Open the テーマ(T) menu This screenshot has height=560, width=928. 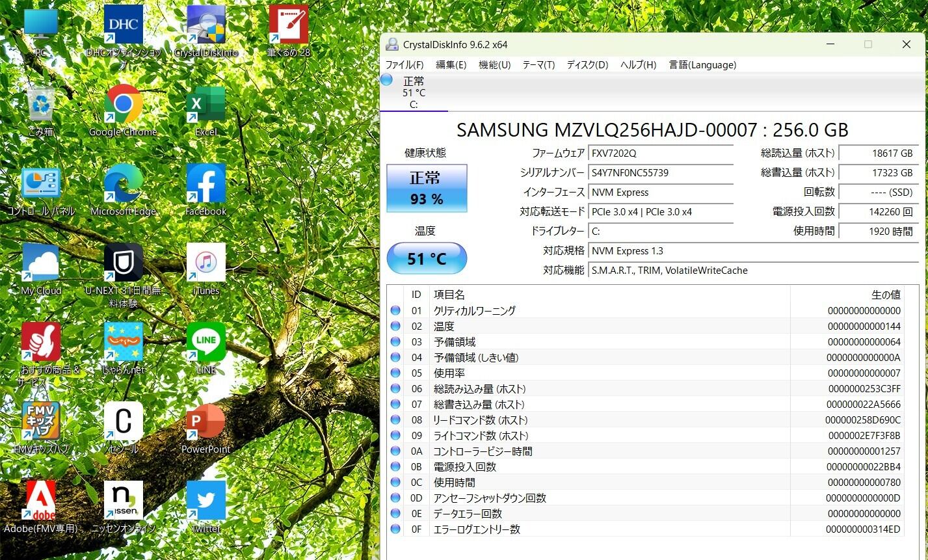pos(538,65)
